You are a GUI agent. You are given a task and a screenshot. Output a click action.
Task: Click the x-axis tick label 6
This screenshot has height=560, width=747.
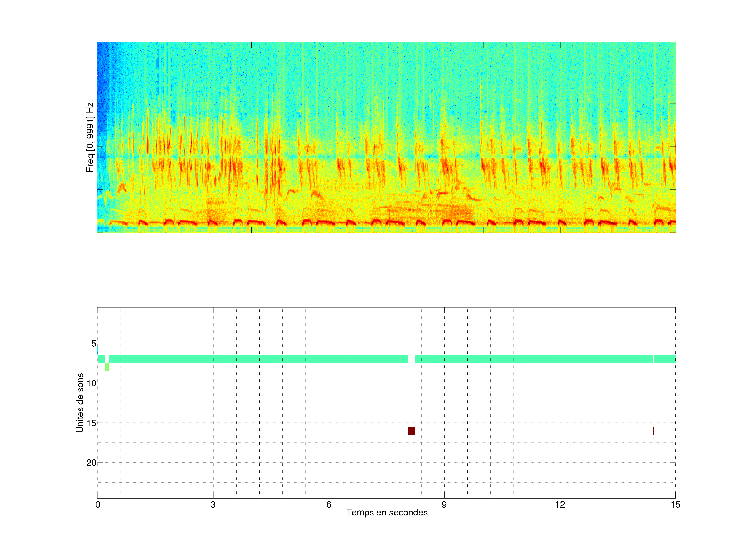329,505
